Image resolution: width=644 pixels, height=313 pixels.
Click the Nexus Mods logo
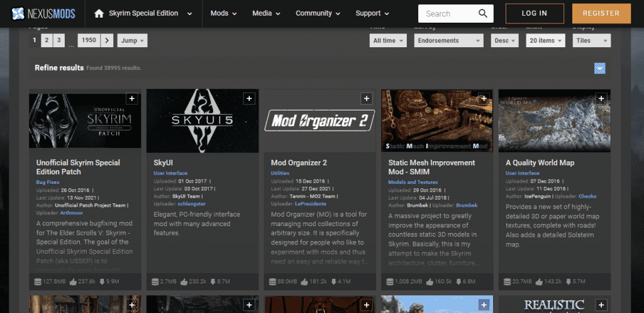point(41,13)
